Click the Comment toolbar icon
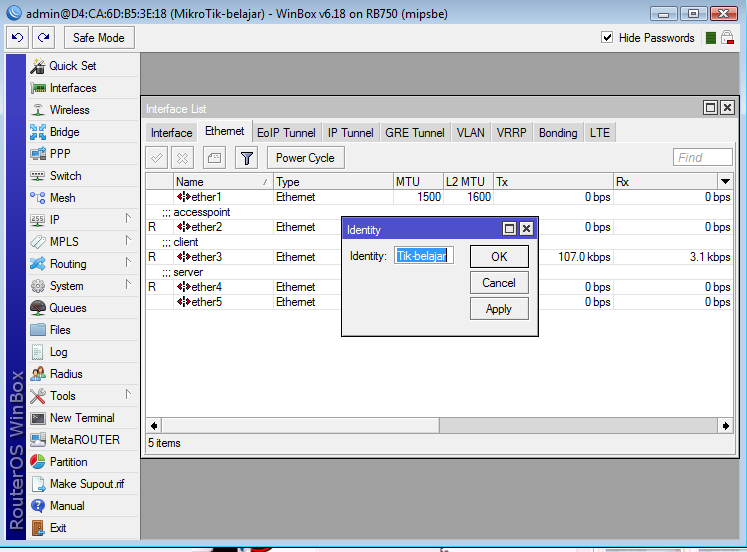 [x=214, y=158]
